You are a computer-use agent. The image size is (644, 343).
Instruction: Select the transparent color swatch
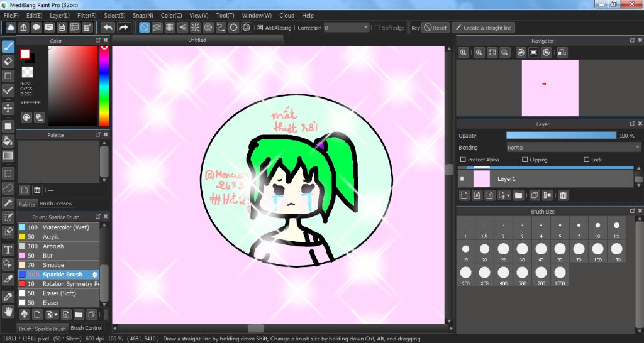(27, 72)
